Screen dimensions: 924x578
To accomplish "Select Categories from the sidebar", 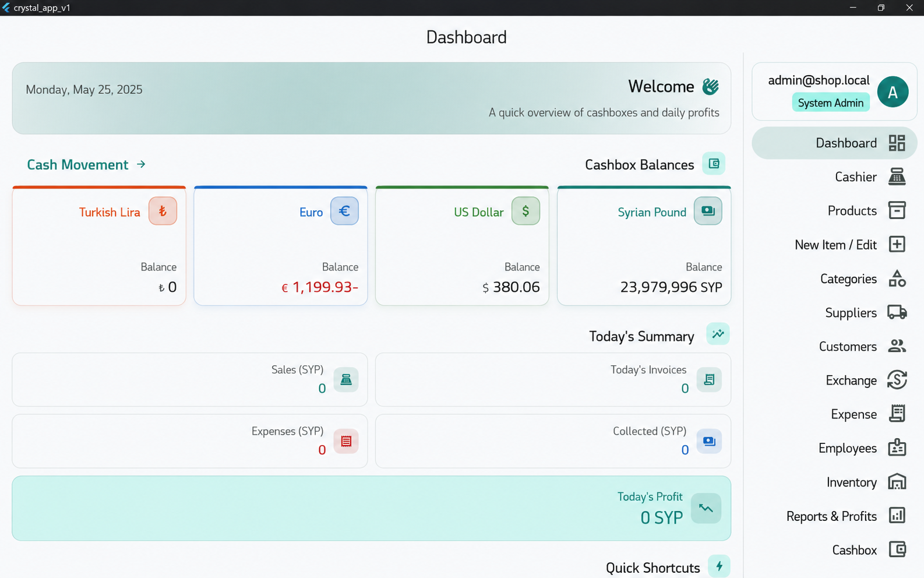I will [x=834, y=279].
